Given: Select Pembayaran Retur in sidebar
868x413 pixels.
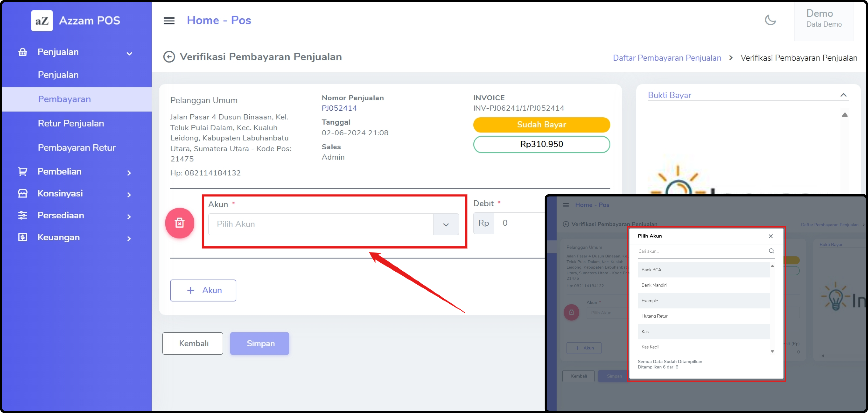Looking at the screenshot, I should click(77, 147).
